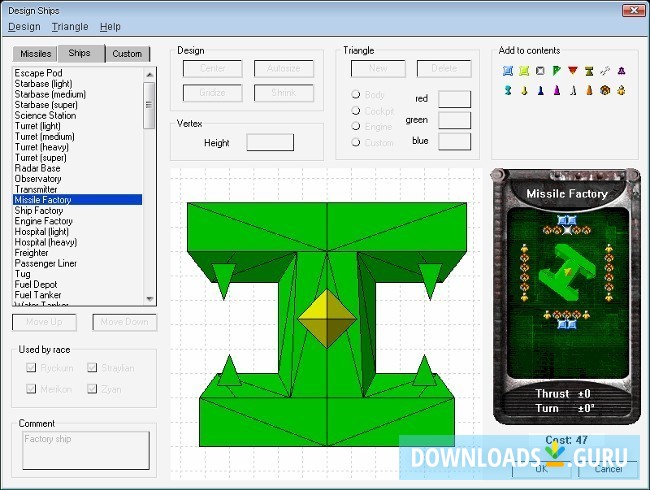Add the olive I-beam factory item to contents
Screen dimensions: 650x490
click(x=589, y=71)
